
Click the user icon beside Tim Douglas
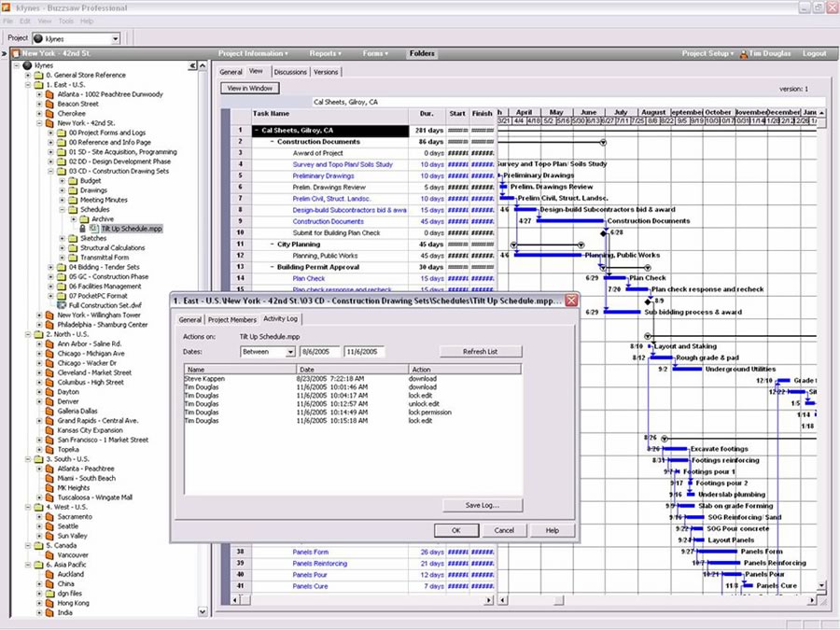click(x=744, y=53)
